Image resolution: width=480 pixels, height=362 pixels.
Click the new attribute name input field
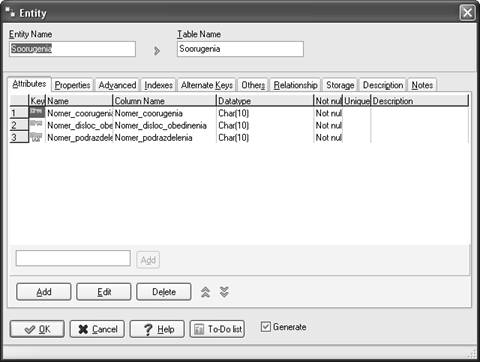tap(73, 258)
